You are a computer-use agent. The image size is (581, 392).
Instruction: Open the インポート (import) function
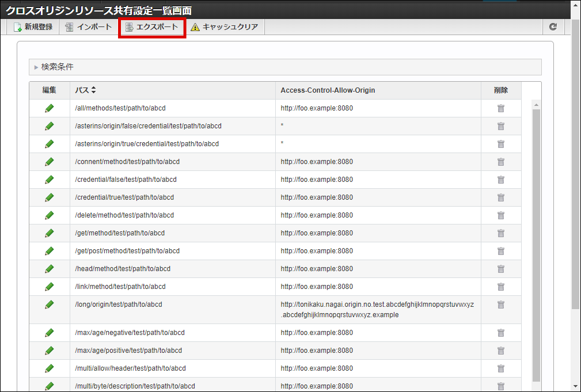(x=89, y=27)
